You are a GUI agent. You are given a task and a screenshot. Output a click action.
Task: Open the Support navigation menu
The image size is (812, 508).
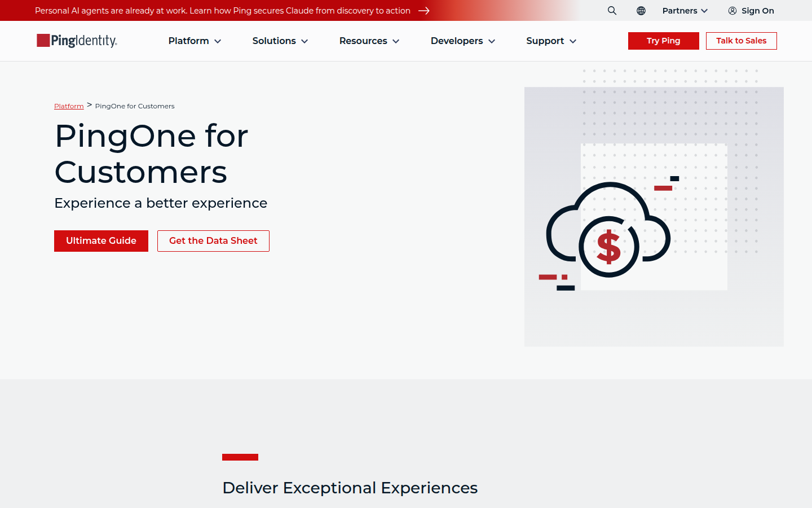coord(551,41)
